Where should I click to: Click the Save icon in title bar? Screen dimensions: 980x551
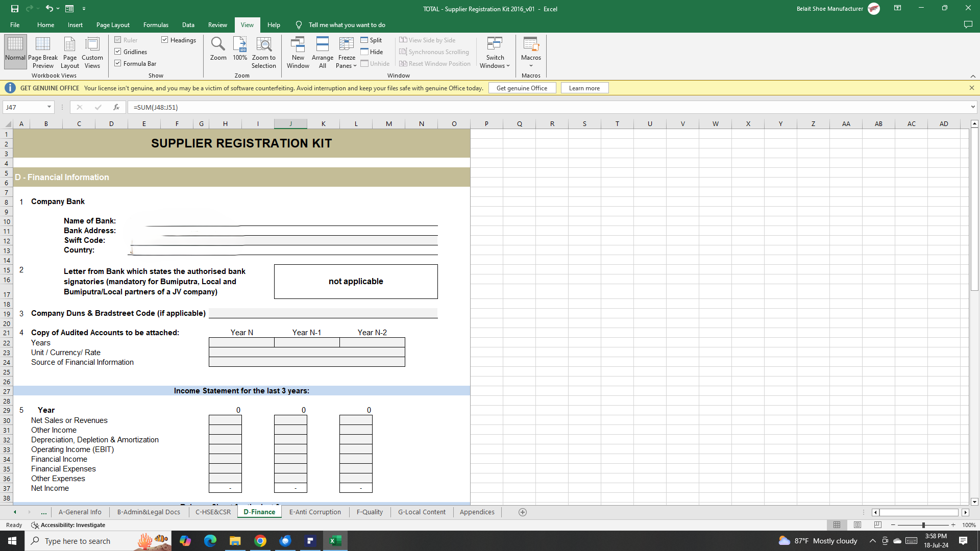coord(15,9)
